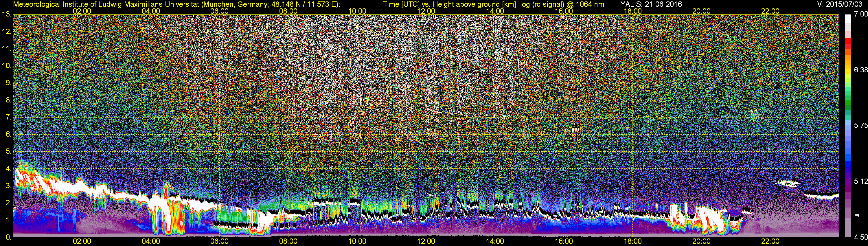Click the 3 km height axis label
The width and height of the screenshot is (868, 246).
[8, 186]
